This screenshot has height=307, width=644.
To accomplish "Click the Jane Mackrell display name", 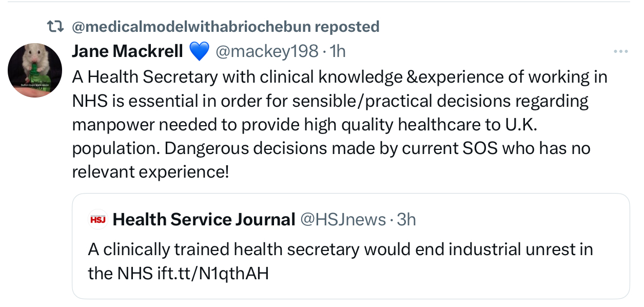I will 127,51.
